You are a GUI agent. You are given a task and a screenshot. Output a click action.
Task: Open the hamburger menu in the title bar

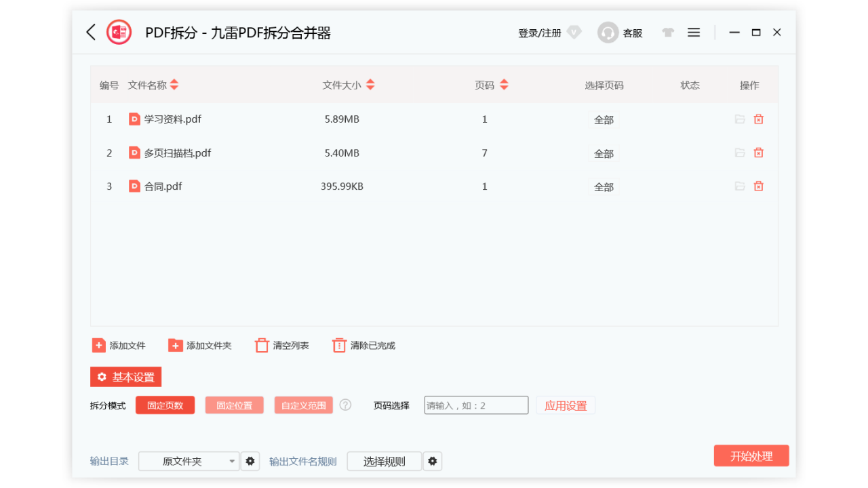pos(693,32)
